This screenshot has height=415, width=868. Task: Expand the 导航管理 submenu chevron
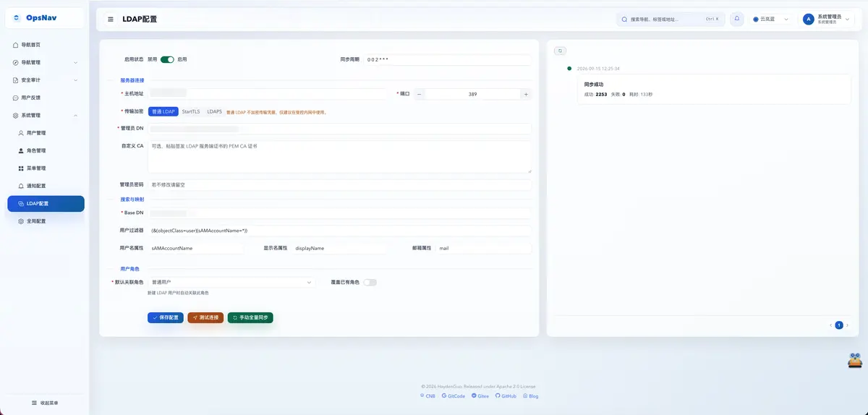[x=76, y=62]
